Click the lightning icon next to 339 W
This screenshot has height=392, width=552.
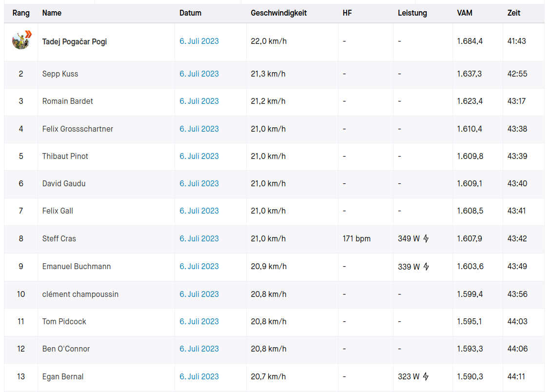[x=426, y=267]
